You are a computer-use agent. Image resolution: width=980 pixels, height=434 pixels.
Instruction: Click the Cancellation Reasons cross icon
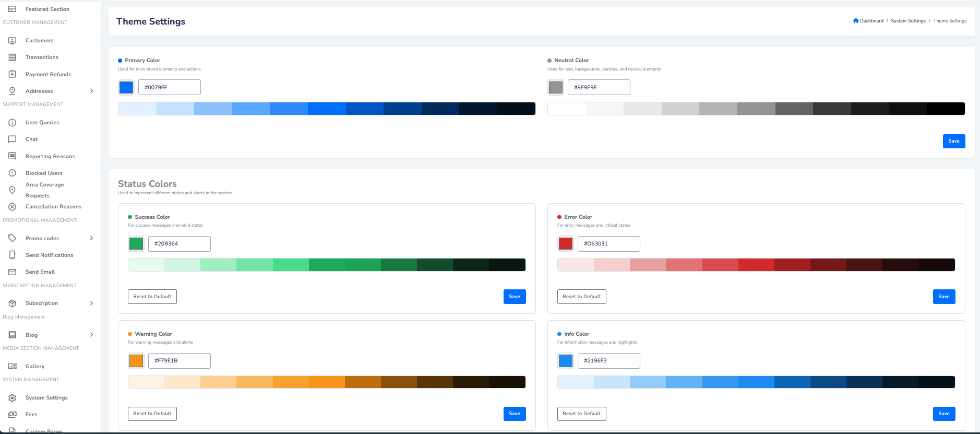[12, 207]
